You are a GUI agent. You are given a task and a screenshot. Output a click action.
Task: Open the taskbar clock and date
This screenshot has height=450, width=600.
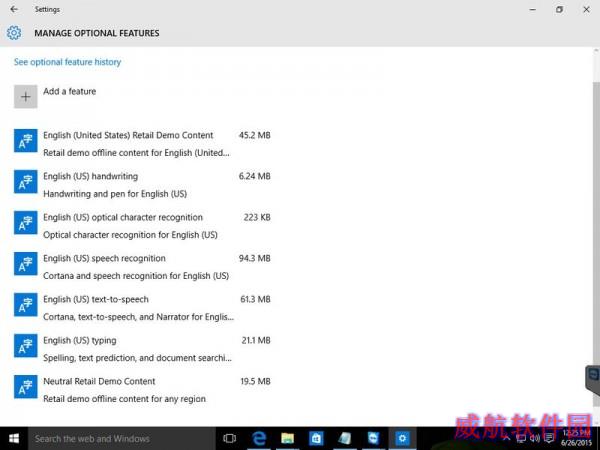(x=576, y=439)
